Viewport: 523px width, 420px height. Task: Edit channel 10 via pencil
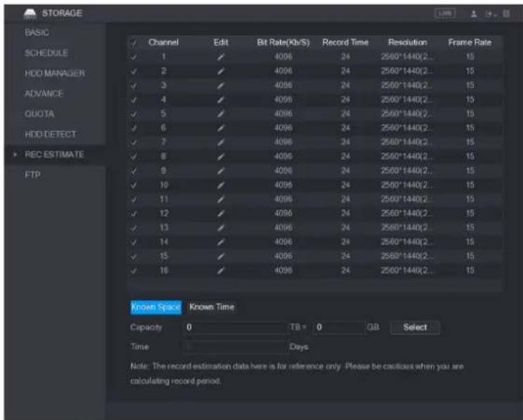[220, 185]
